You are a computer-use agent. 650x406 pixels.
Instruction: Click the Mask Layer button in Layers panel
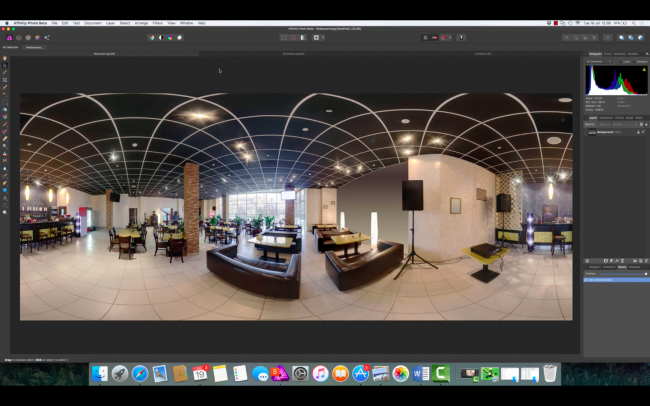(x=606, y=261)
